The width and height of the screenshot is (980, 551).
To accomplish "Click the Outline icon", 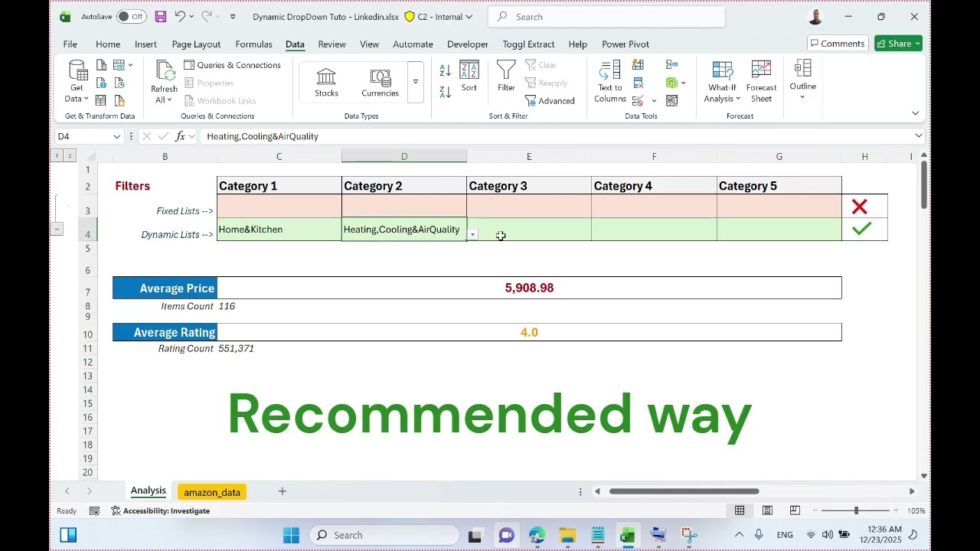I will point(802,70).
